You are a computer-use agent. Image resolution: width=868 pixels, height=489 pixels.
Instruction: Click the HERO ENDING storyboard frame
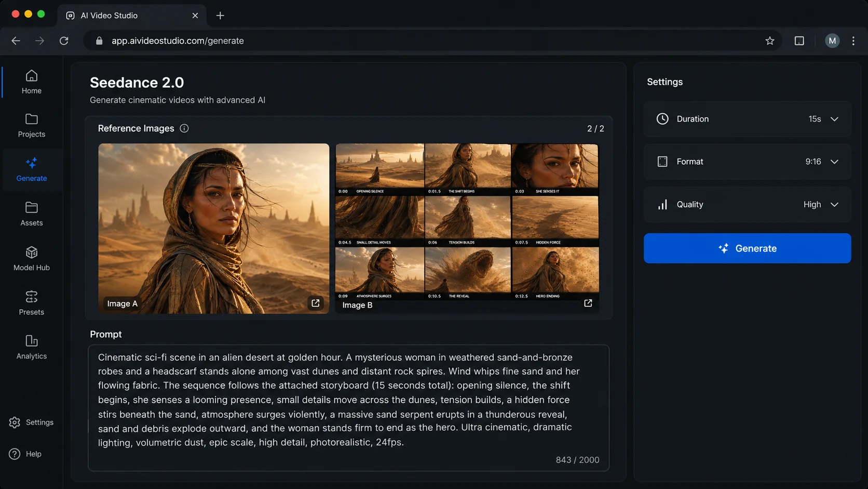(x=555, y=273)
